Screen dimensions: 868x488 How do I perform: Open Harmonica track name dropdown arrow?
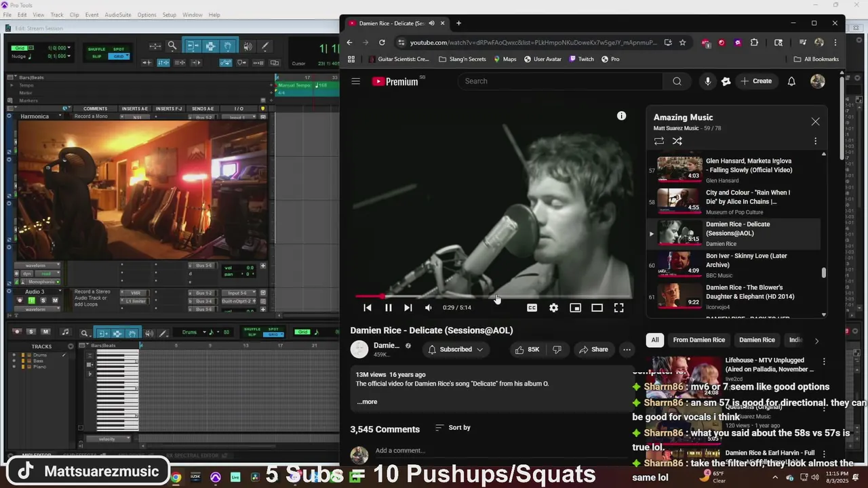point(60,117)
